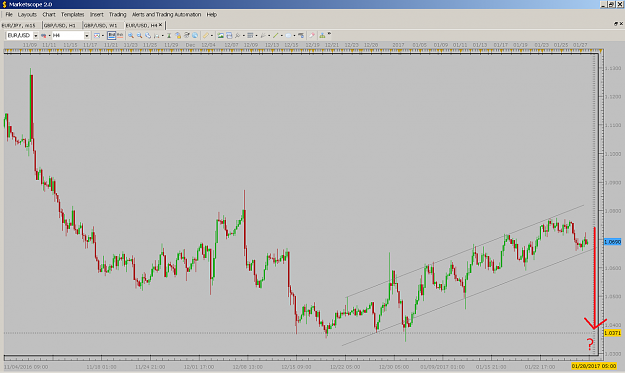Click the zoom in magnifier icon
This screenshot has height=373, width=625.
pos(131,35)
